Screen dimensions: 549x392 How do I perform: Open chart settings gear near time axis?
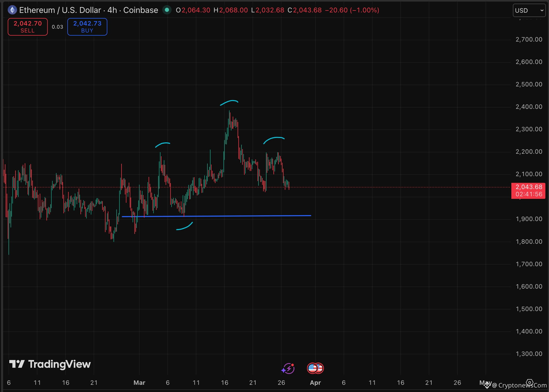[x=529, y=382]
